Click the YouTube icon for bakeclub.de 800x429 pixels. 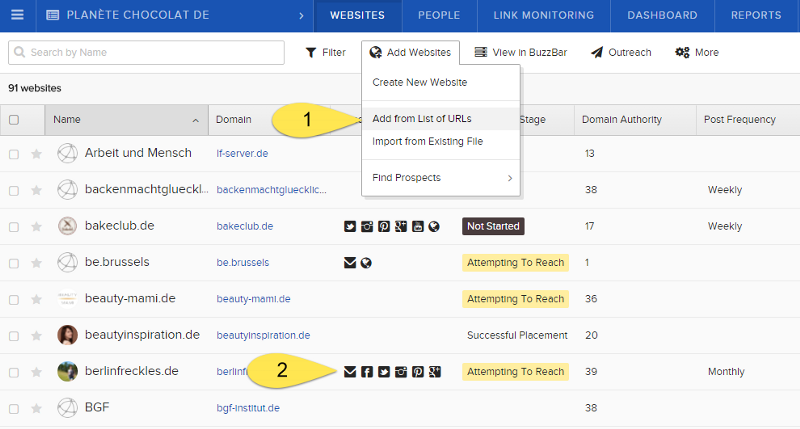coord(417,226)
